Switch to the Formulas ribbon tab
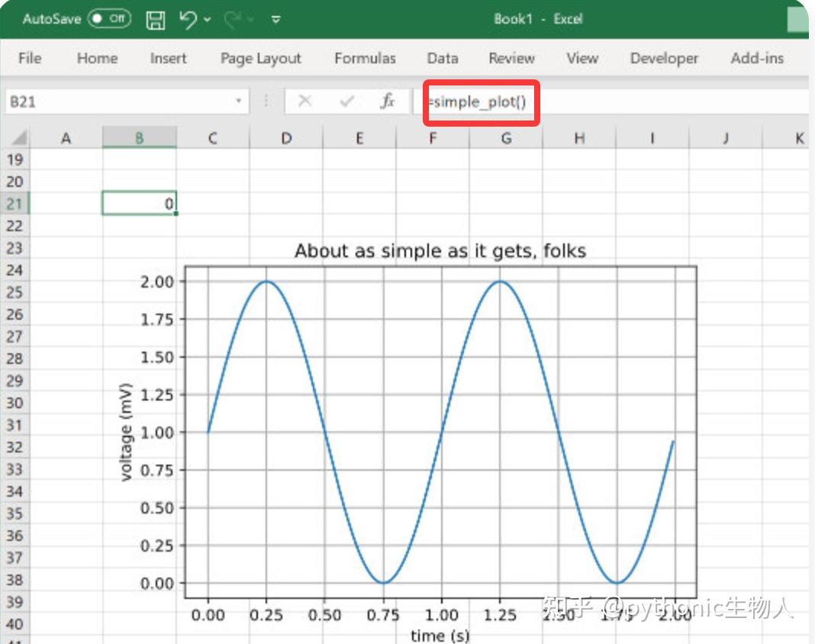Screen dimensions: 815x644 [x=365, y=58]
